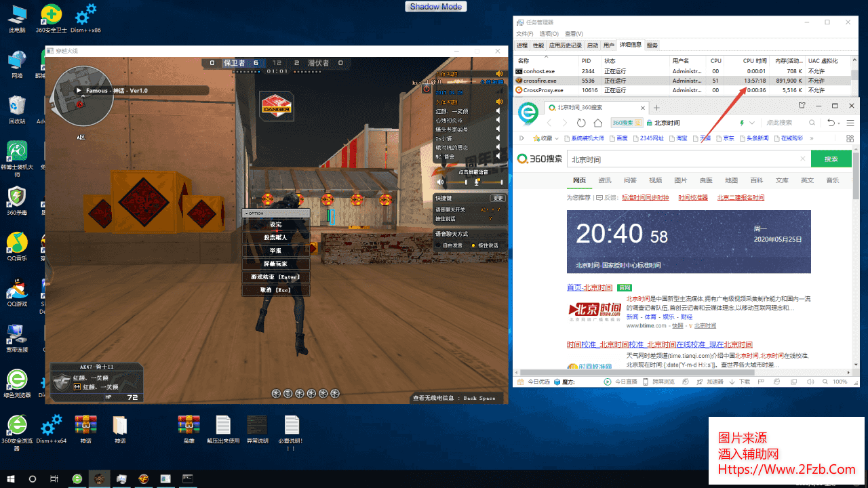The image size is (868, 488).
Task: Open browser extensions grid icon
Action: pos(850,138)
